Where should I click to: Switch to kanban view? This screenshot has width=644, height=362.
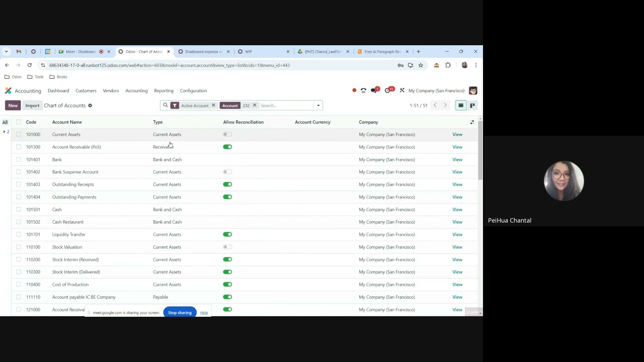(x=472, y=106)
